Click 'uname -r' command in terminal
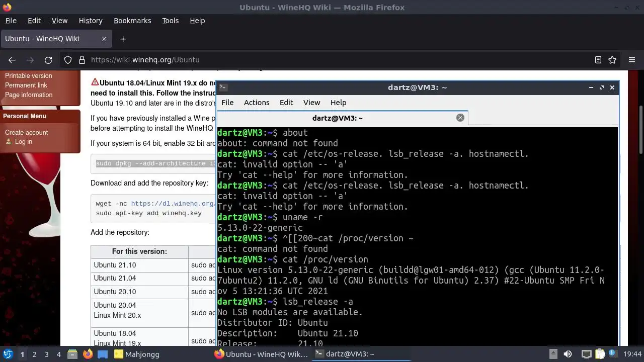Viewport: 644px width, 362px height. pos(302,217)
